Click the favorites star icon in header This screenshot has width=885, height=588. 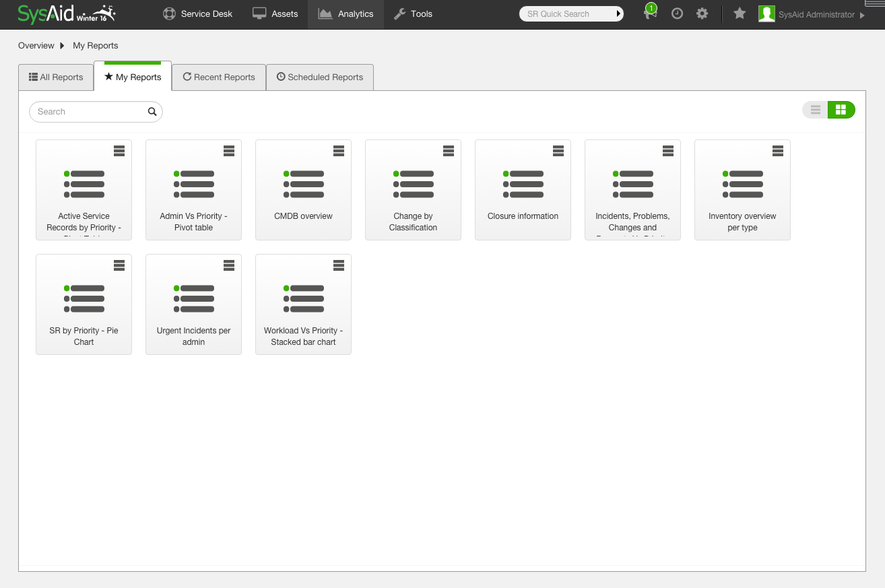click(740, 13)
